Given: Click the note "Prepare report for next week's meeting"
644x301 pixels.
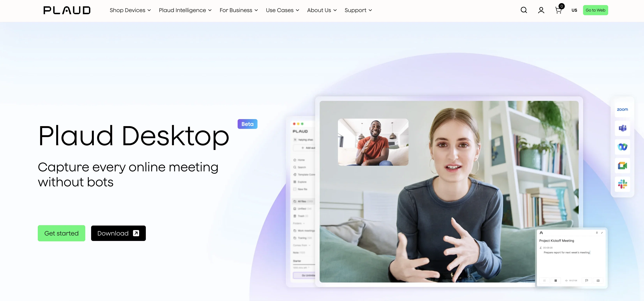Looking at the screenshot, I should (567, 252).
